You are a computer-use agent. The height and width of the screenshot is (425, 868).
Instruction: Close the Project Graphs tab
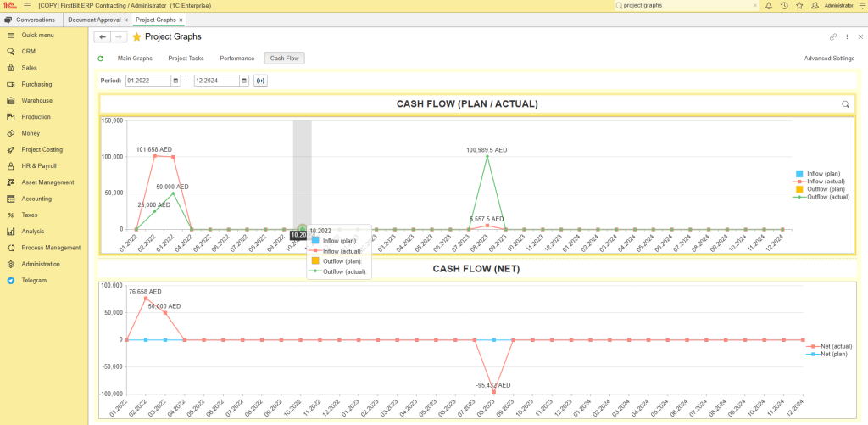click(x=181, y=20)
